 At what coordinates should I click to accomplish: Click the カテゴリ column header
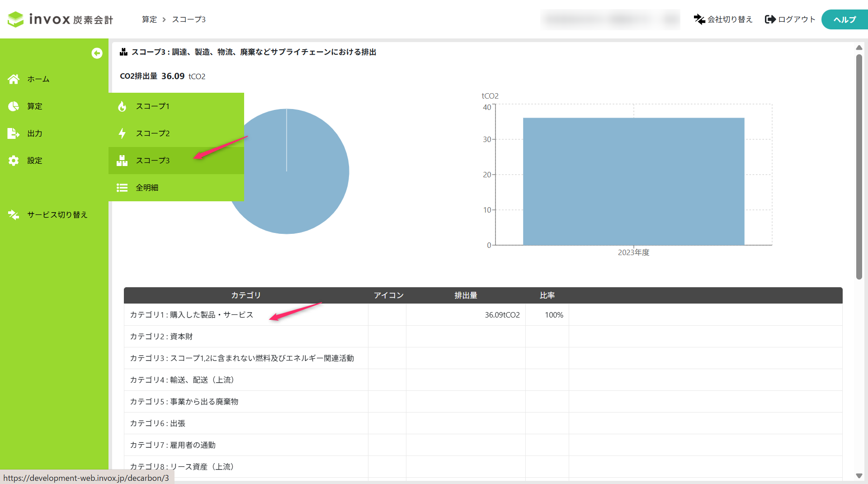[246, 295]
